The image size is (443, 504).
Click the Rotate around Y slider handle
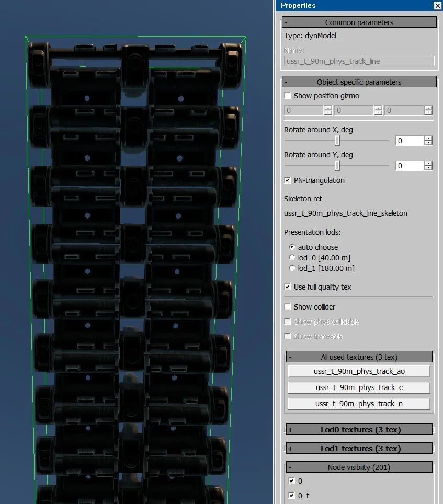point(337,166)
